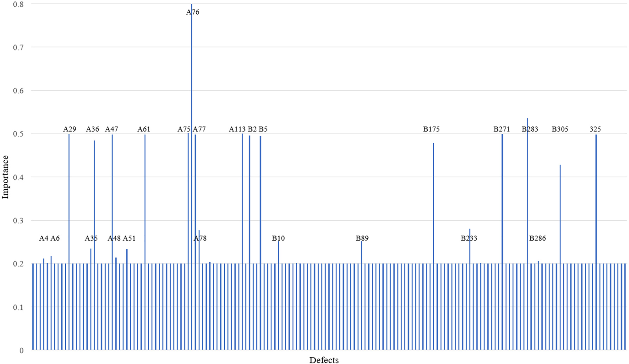
Task: Click the Importance axis title
Action: click(5, 177)
